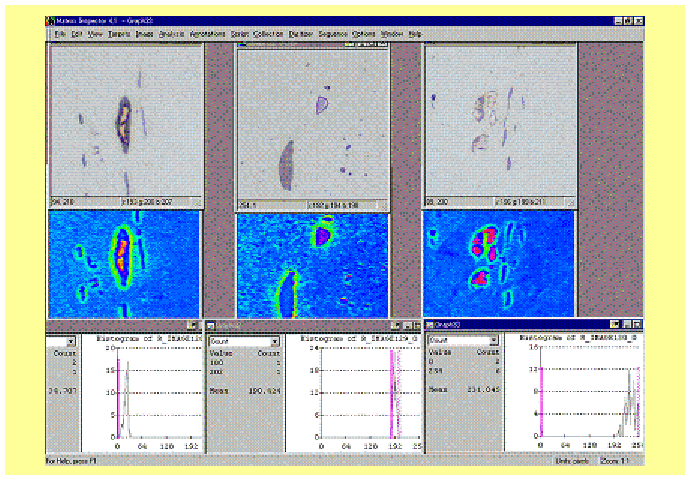
Task: Open the View menu
Action: pos(95,34)
